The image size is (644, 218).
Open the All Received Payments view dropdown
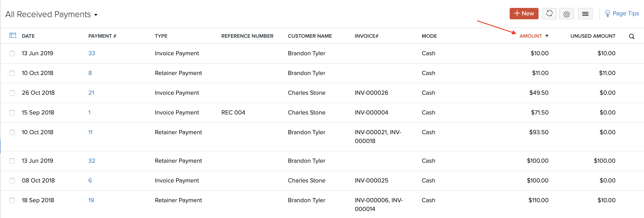[96, 15]
